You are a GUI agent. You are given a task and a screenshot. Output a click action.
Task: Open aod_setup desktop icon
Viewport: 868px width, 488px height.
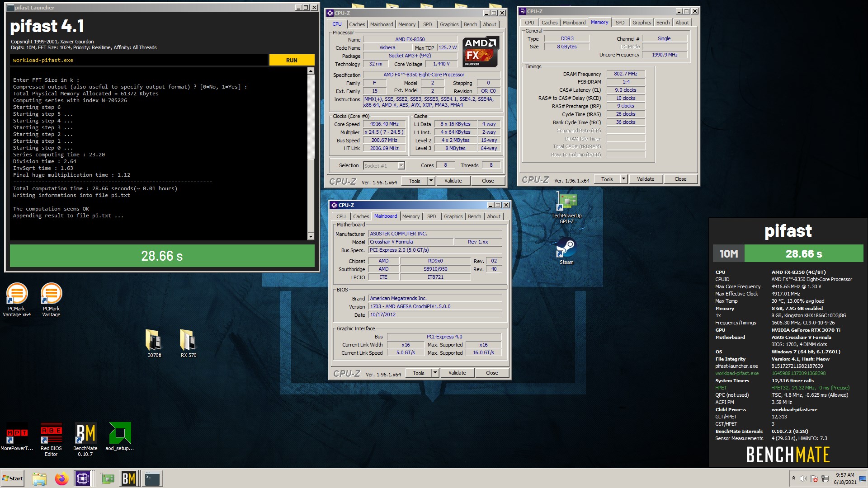click(120, 437)
